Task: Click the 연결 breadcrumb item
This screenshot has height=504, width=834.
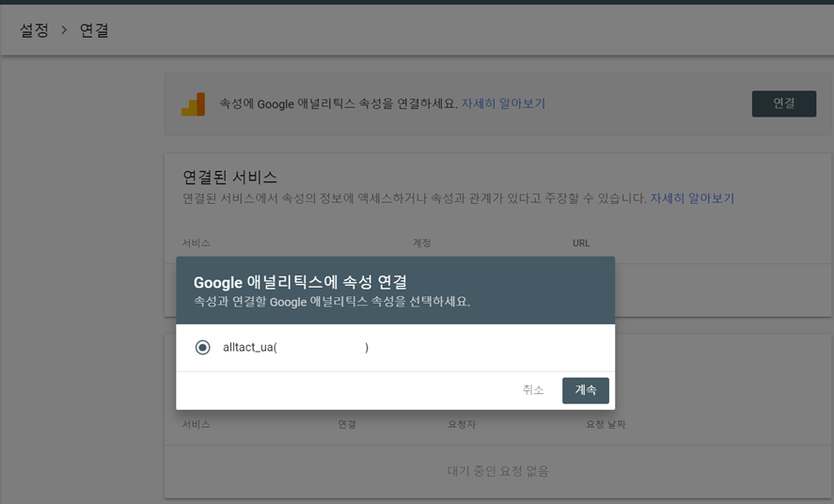Action: [94, 30]
